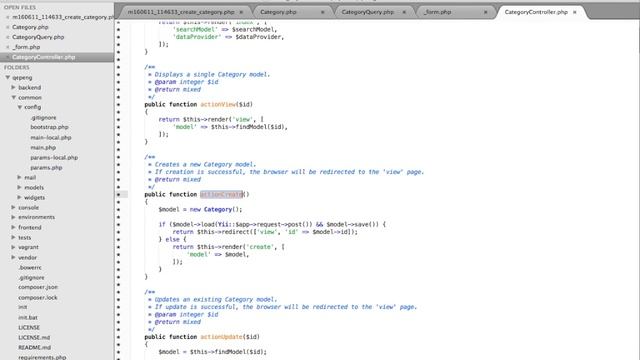Image resolution: width=640 pixels, height=360 pixels.
Task: Close the m160611_114633_create_category.php tab
Action: (x=241, y=12)
